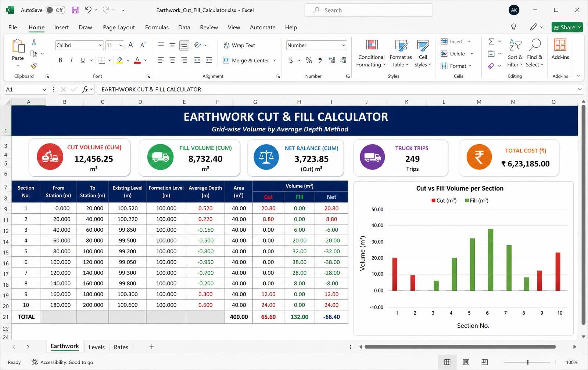
Task: Open the File menu
Action: coord(13,27)
